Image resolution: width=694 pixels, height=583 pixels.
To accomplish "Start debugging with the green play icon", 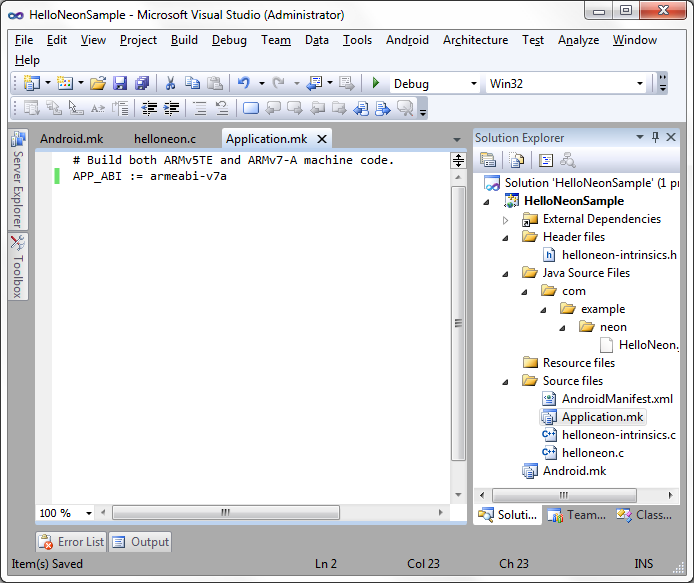I will (x=376, y=83).
